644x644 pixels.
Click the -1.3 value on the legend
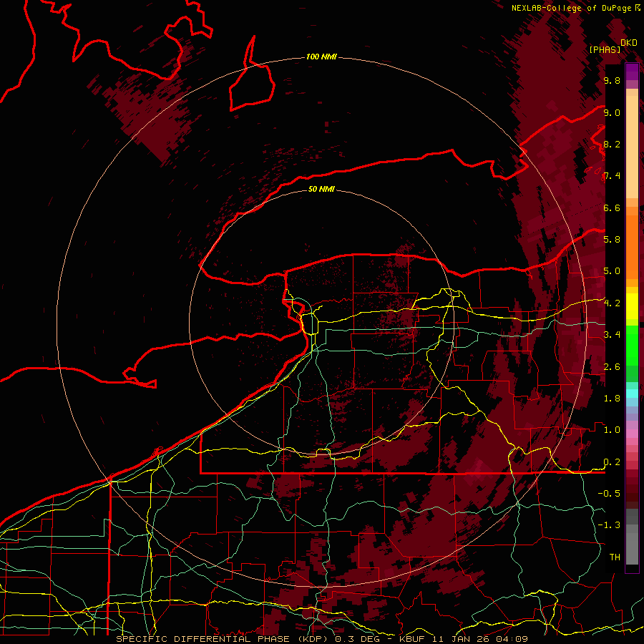pos(609,525)
